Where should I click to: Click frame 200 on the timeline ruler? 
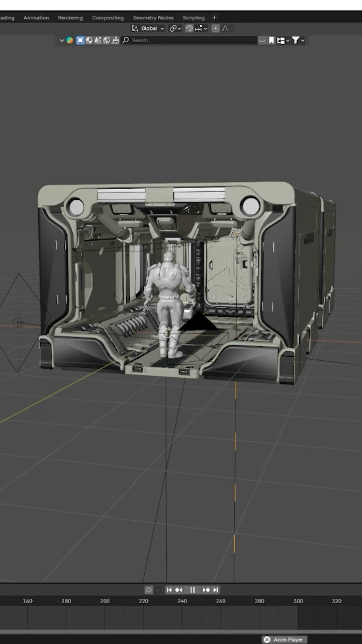[105, 601]
